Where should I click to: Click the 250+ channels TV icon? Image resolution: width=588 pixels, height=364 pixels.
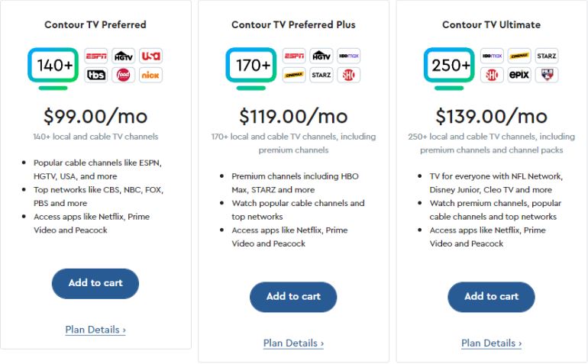pyautogui.click(x=449, y=66)
